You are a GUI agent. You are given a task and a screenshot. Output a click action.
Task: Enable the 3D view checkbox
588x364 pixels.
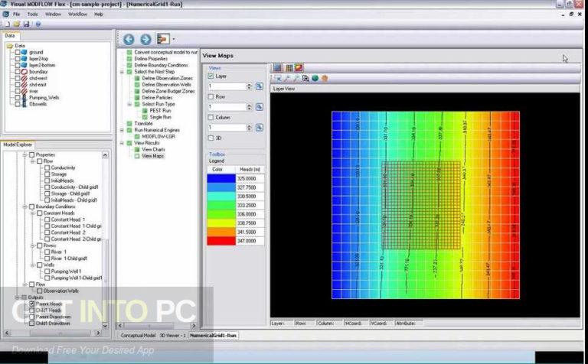[x=211, y=138]
